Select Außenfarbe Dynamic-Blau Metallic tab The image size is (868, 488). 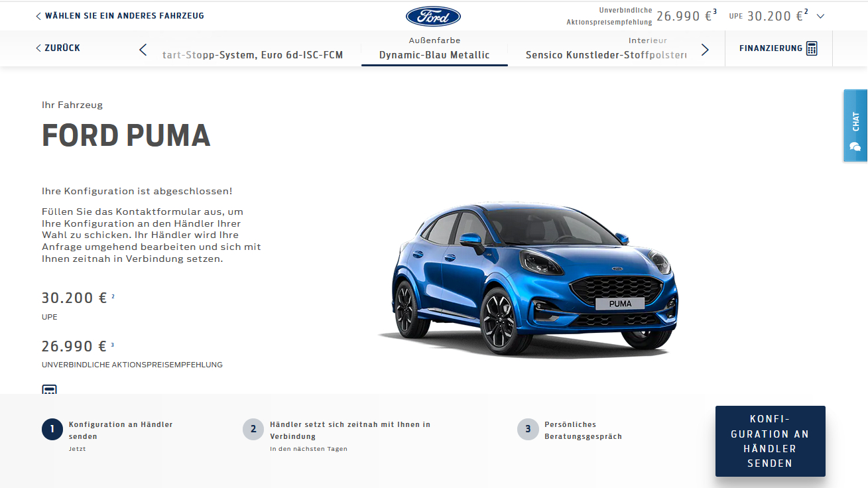coord(434,49)
